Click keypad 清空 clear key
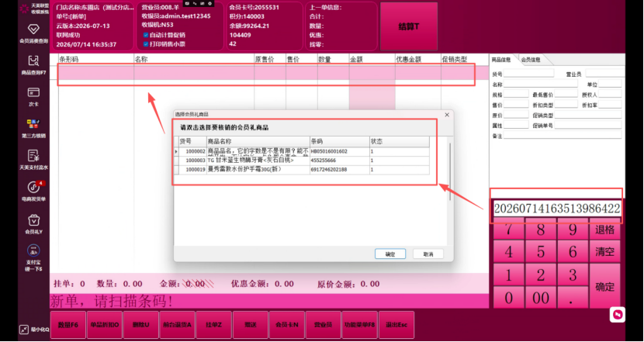Viewport: 644px width, 342px height. pyautogui.click(x=604, y=251)
